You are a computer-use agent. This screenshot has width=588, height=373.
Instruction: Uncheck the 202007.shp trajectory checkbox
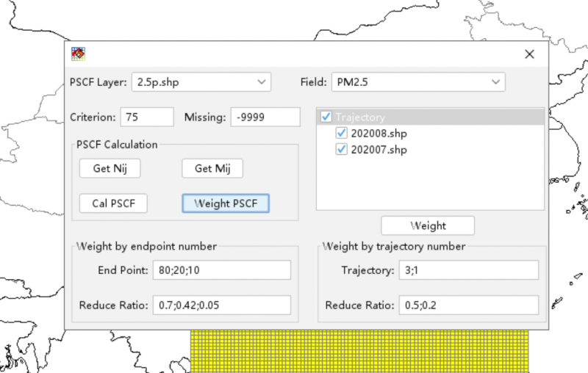coord(341,150)
